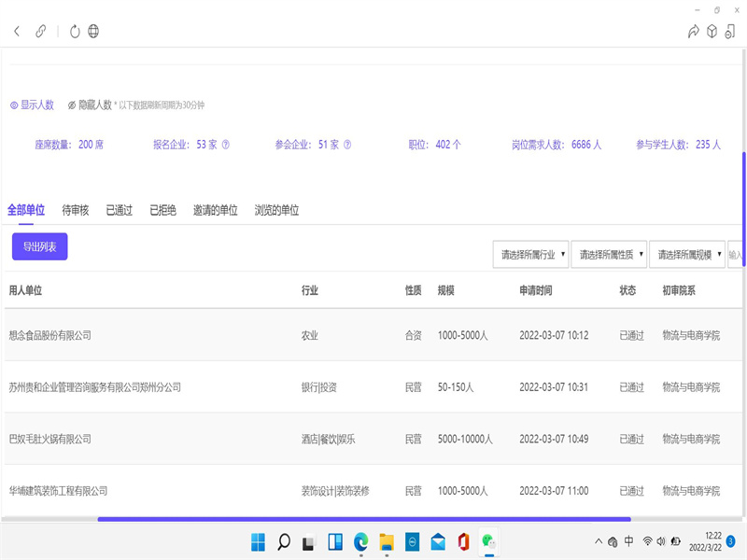The image size is (747, 560).
Task: Refresh the page with reload icon
Action: click(x=75, y=32)
